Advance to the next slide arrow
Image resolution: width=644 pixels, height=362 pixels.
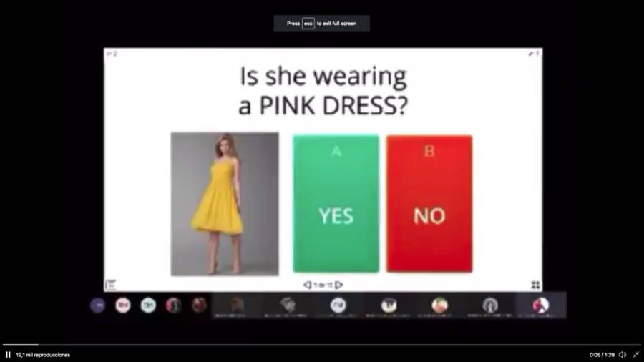[x=339, y=285]
